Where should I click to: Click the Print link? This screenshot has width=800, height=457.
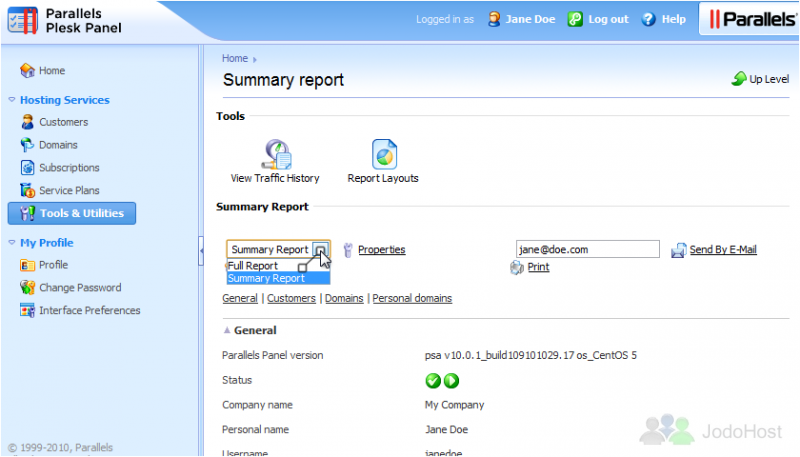538,267
